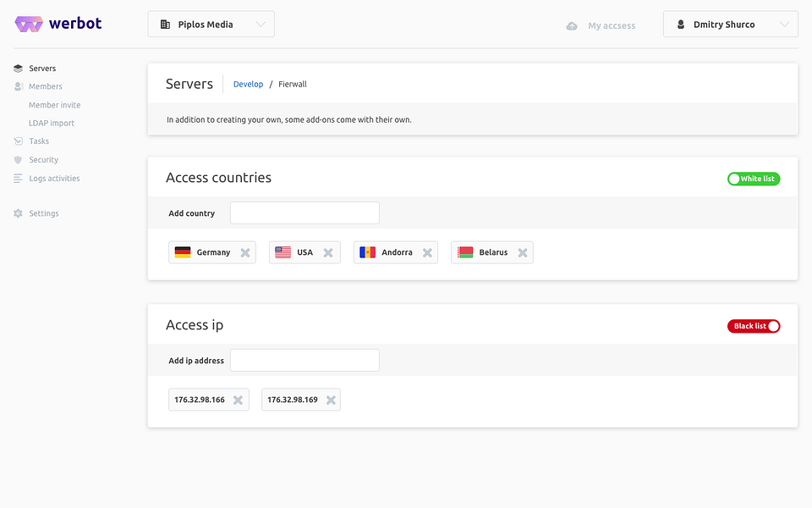812x508 pixels.
Task: Focus the Add country input field
Action: (x=304, y=213)
